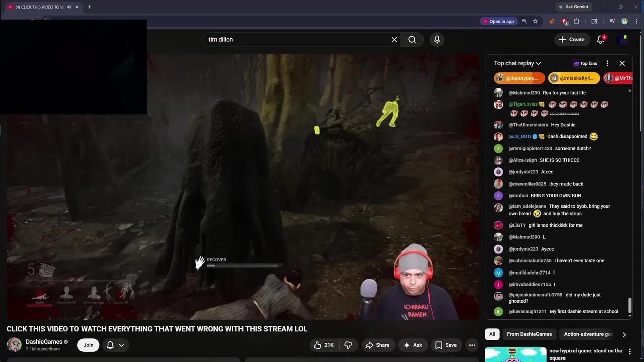Show next topic chips with arrow
The image size is (644, 362).
[624, 334]
